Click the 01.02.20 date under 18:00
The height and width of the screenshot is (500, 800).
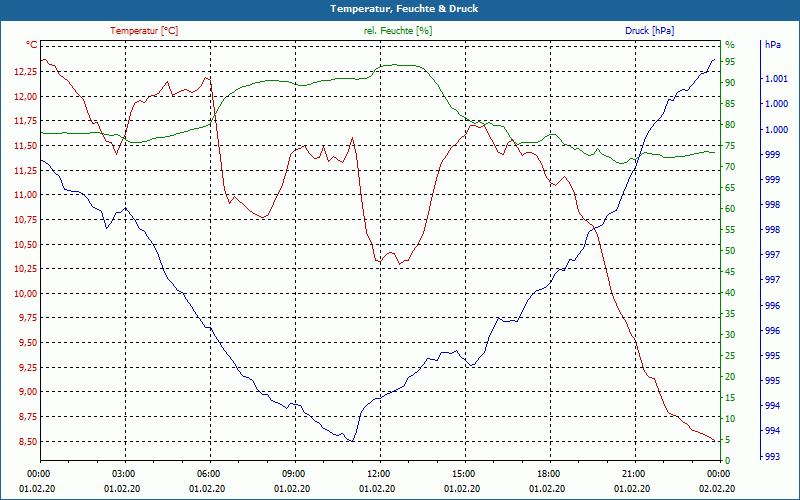pos(547,489)
